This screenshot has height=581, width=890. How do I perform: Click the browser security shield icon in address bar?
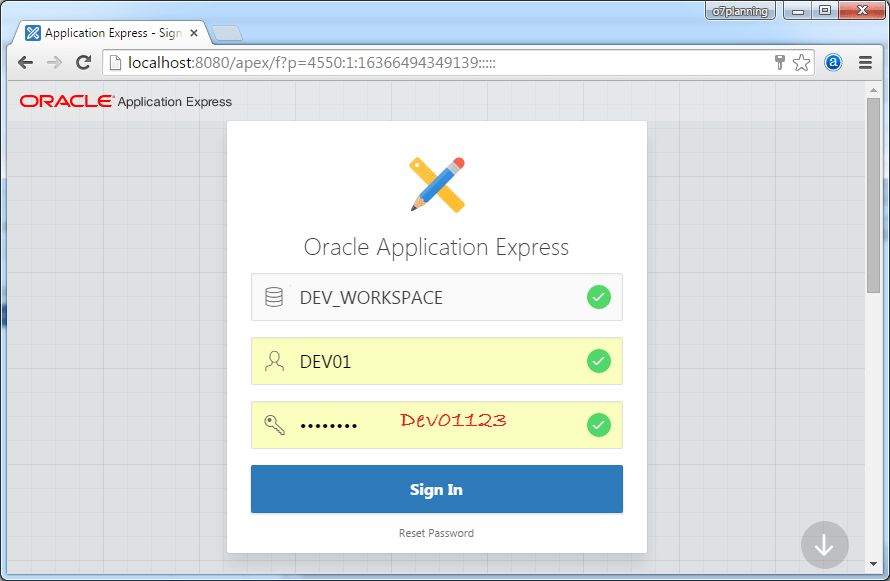pos(780,62)
